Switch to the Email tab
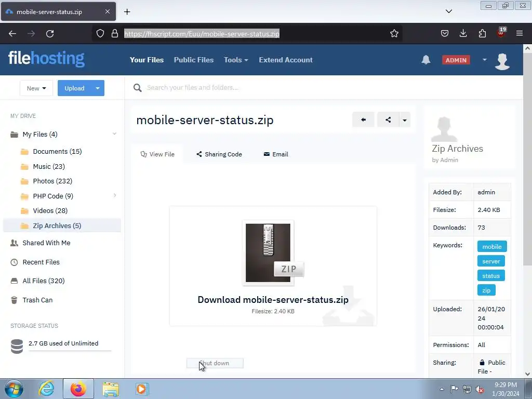Viewport: 532px width, 399px height. pos(276,154)
